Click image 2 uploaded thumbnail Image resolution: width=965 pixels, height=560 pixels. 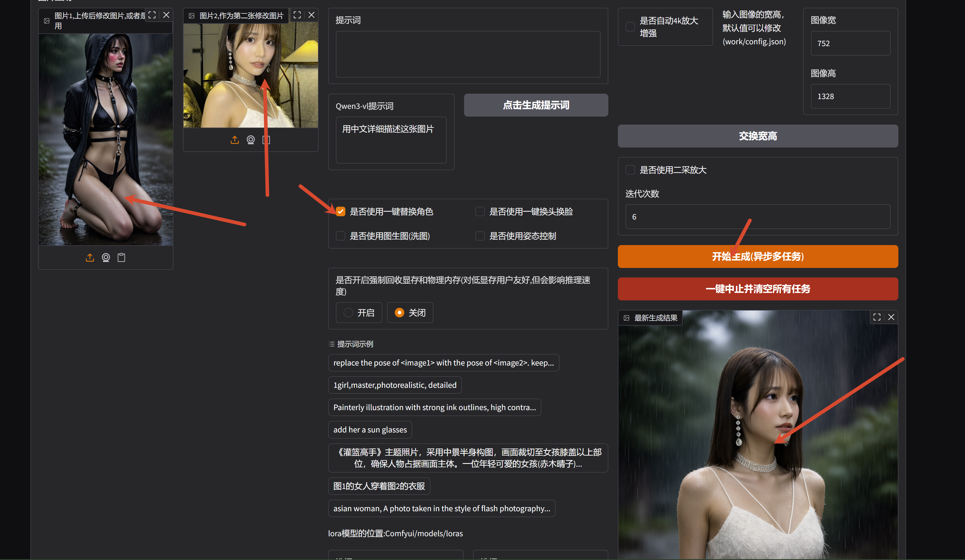pos(251,76)
